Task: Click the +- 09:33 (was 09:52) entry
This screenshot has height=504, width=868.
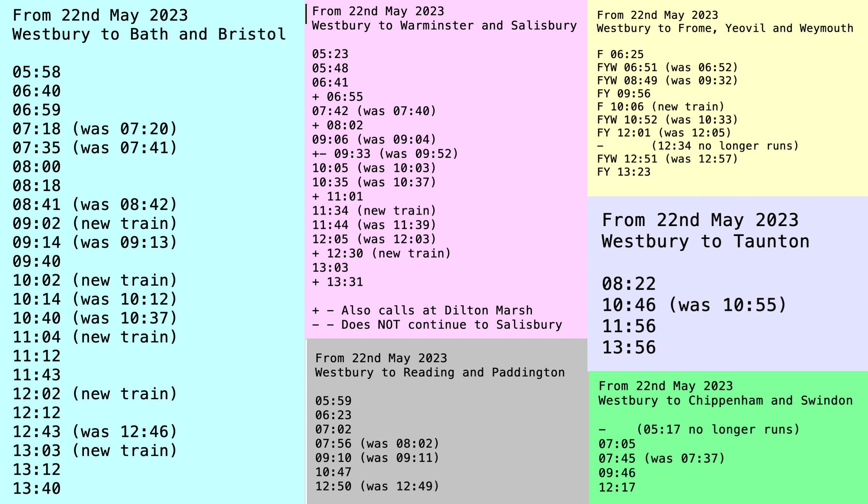Action: coord(385,154)
